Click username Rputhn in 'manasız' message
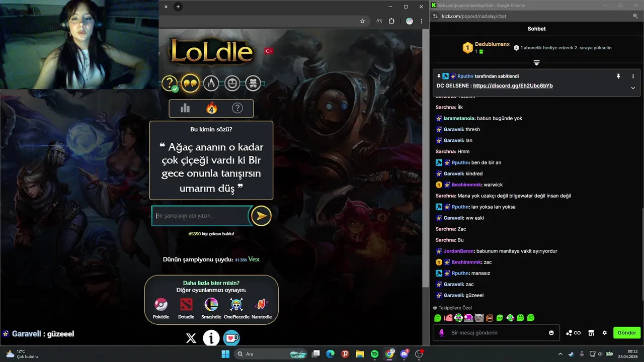 [460, 274]
